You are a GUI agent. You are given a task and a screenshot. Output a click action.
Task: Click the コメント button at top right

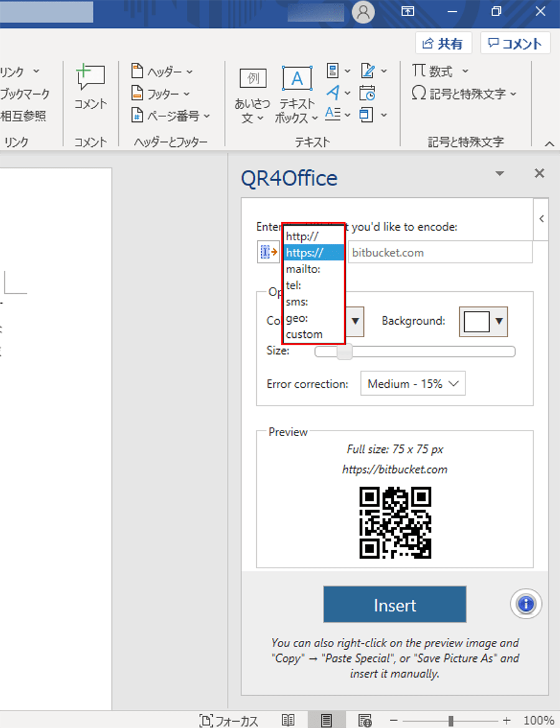pyautogui.click(x=515, y=44)
